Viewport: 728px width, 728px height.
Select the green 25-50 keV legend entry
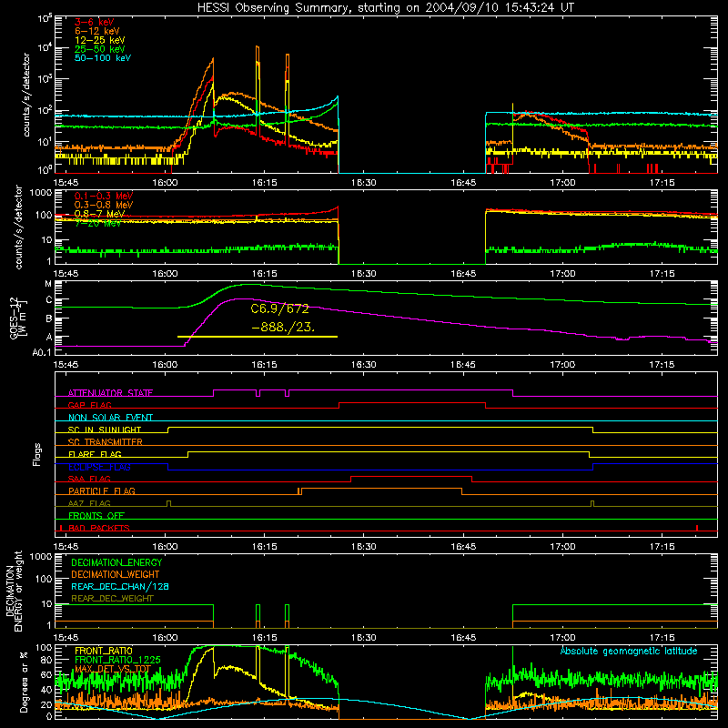point(99,49)
